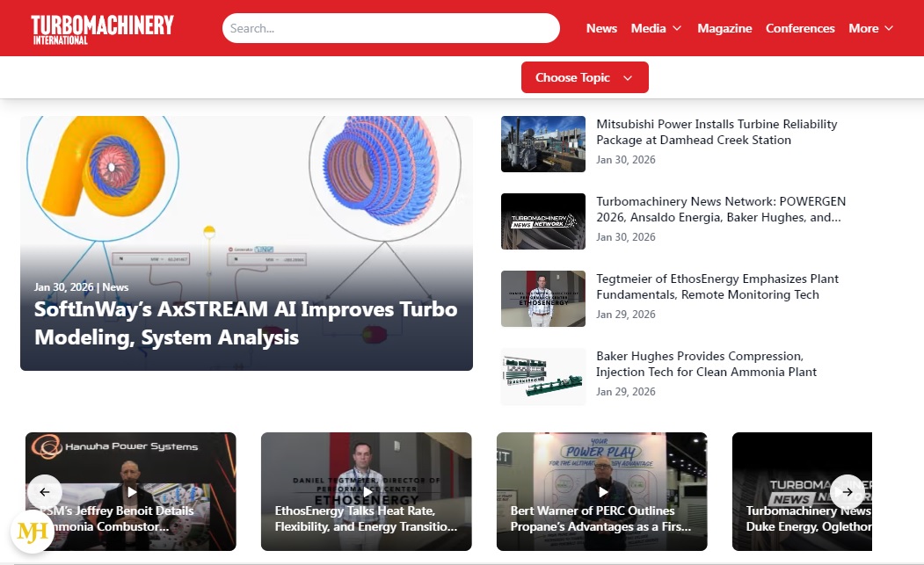This screenshot has width=924, height=565.
Task: Expand the More dropdown menu
Action: tap(870, 28)
